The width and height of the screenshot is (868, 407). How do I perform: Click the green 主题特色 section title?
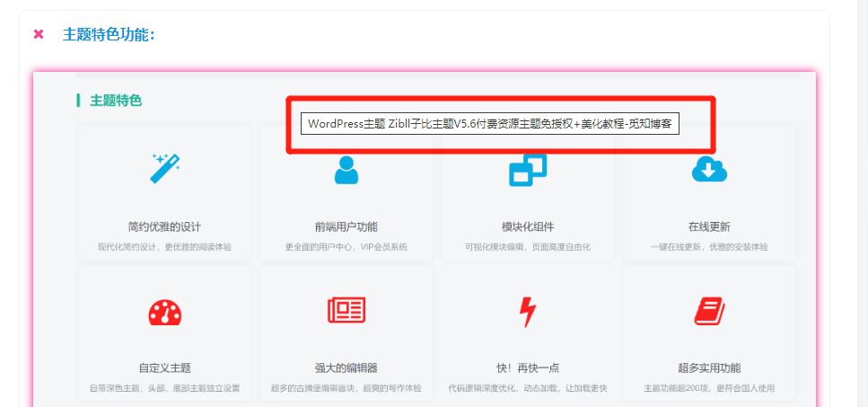pyautogui.click(x=116, y=101)
